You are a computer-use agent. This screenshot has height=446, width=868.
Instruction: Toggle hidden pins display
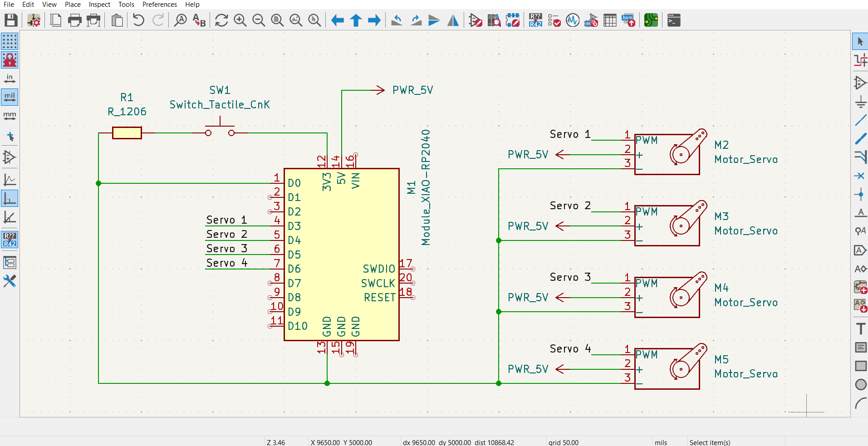[x=10, y=157]
